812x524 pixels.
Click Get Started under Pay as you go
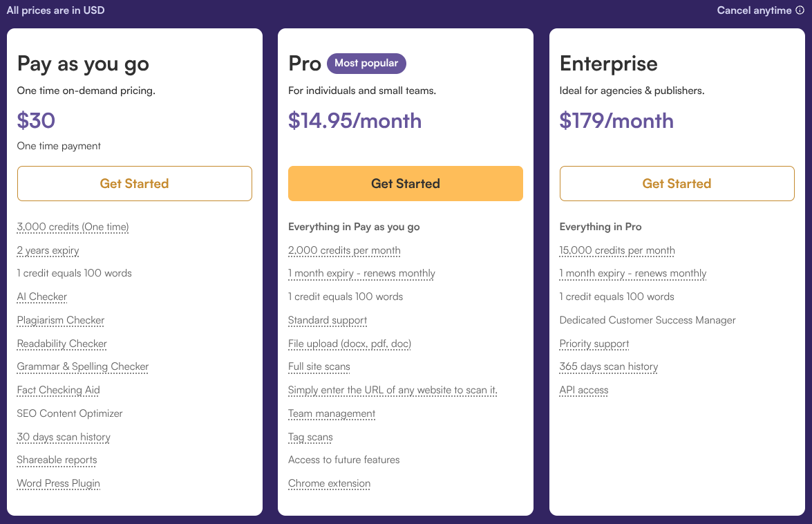click(x=135, y=183)
